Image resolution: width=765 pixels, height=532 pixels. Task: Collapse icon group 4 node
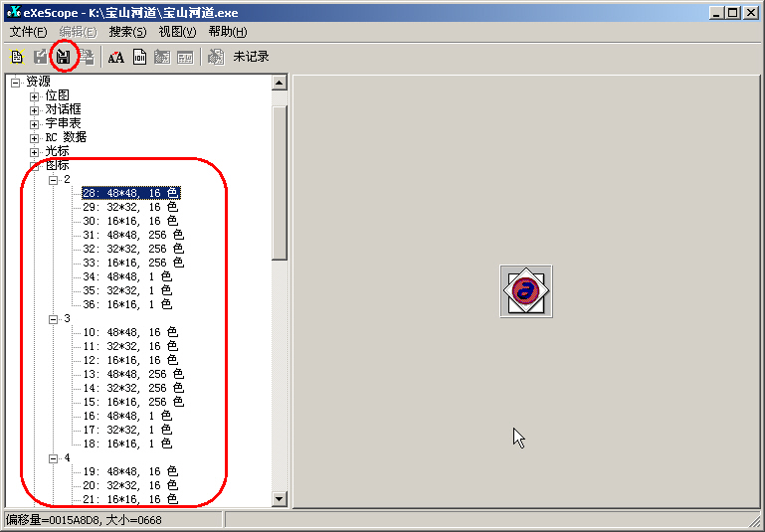(53, 458)
